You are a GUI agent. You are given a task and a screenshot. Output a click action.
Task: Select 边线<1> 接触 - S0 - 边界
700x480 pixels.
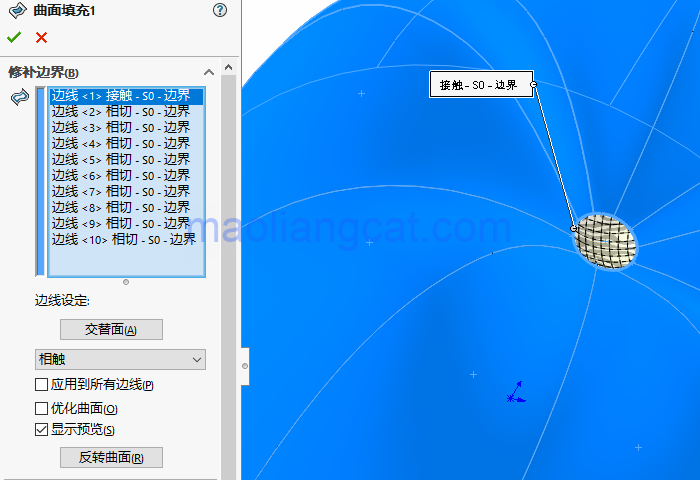tap(126, 96)
